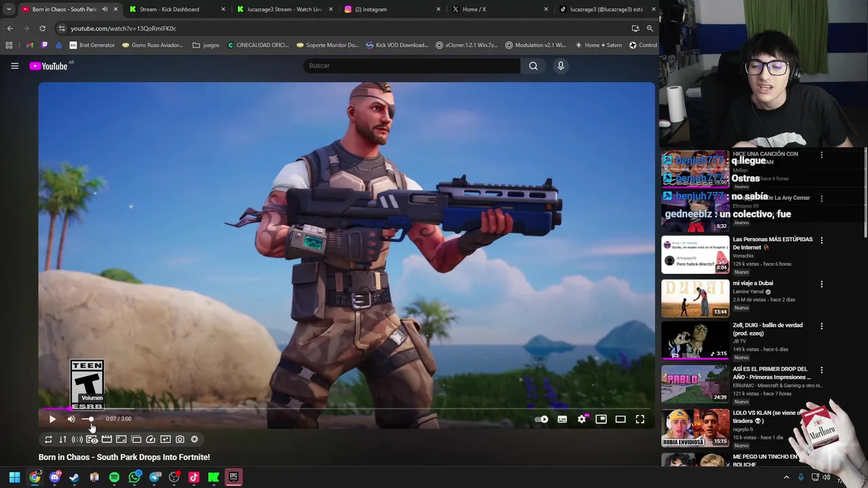Viewport: 868px width, 488px height.
Task: Enable miniplayer mode
Action: pos(601,420)
